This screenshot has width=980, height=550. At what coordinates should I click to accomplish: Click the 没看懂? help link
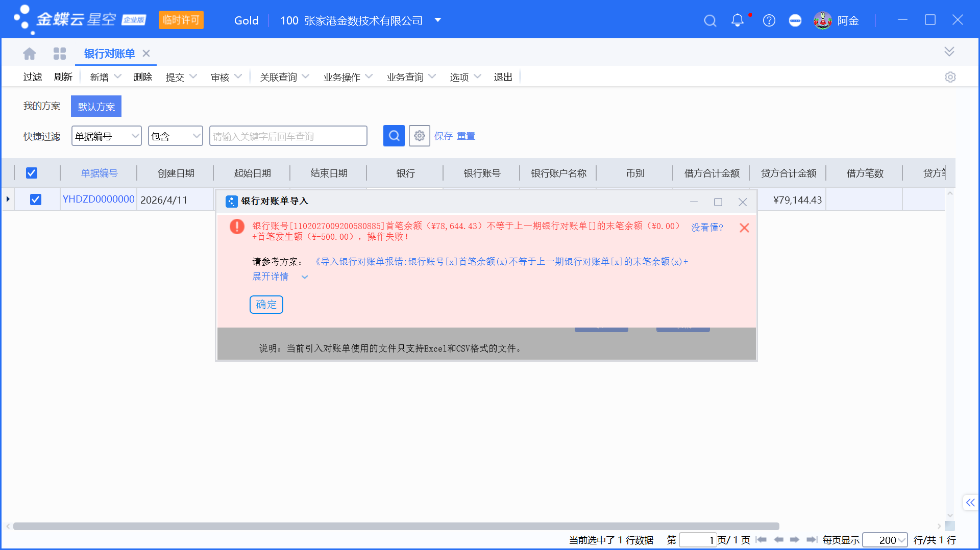[x=707, y=228]
